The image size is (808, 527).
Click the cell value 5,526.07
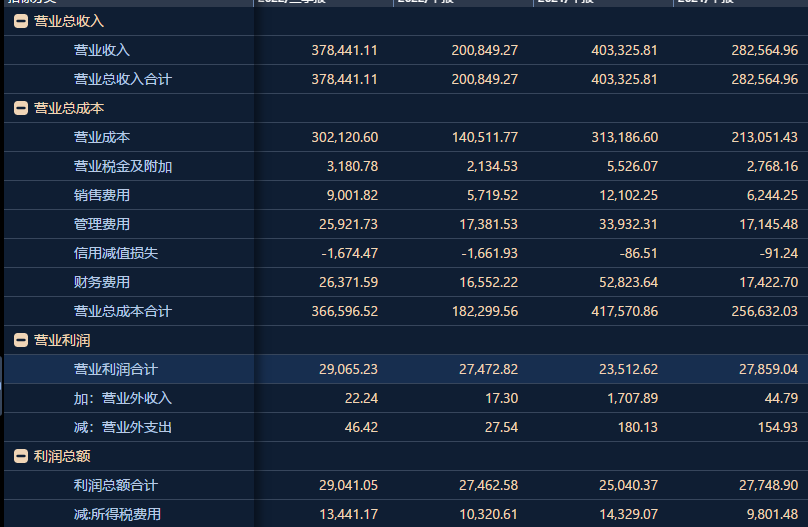(632, 166)
